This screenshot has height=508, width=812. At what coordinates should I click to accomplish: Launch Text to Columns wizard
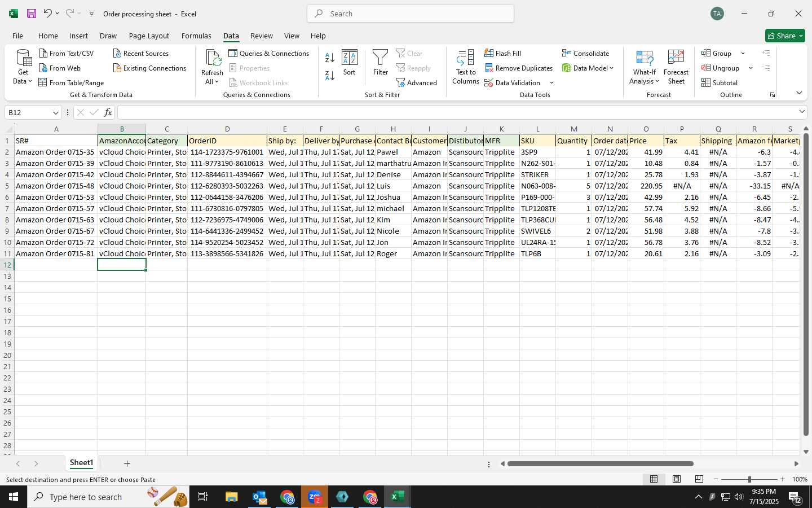pos(466,67)
